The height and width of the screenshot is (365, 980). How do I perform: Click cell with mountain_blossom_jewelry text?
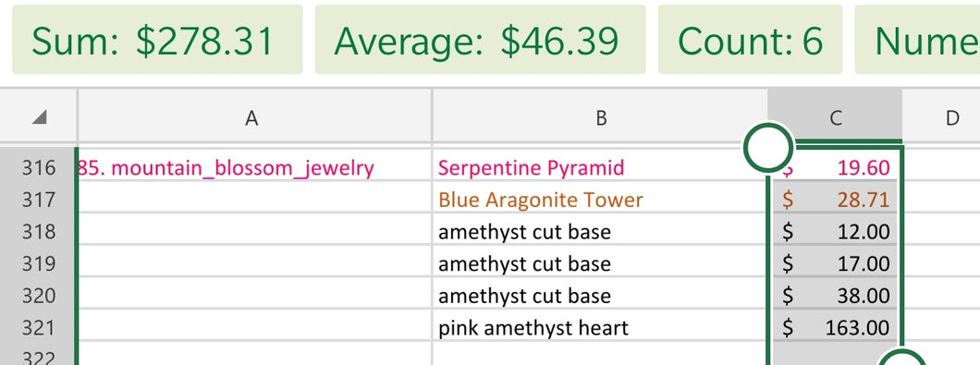tap(254, 167)
